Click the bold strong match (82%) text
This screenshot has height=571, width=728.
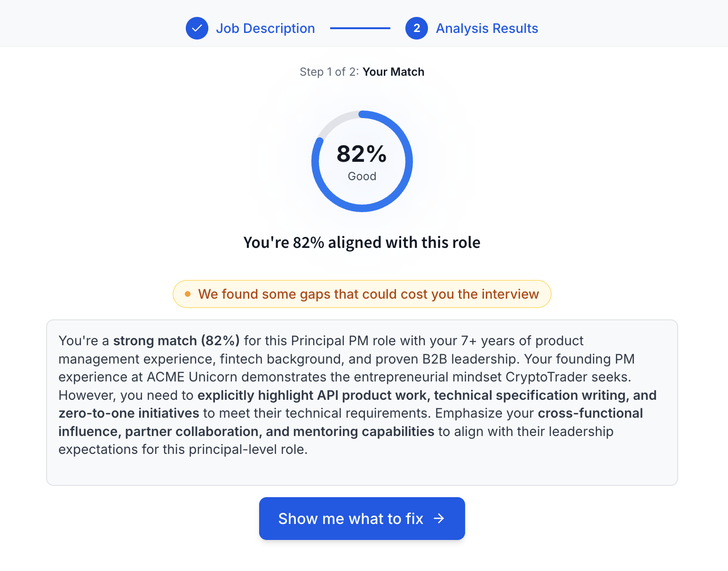[176, 341]
